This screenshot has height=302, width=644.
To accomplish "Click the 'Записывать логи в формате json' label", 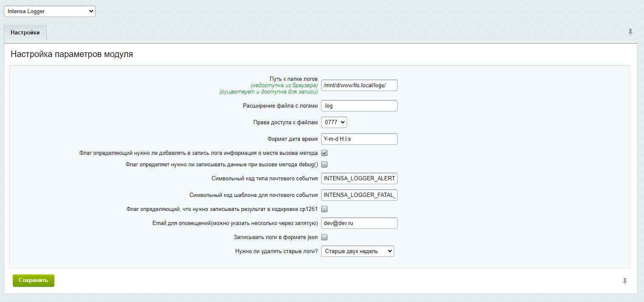I will tap(275, 237).
